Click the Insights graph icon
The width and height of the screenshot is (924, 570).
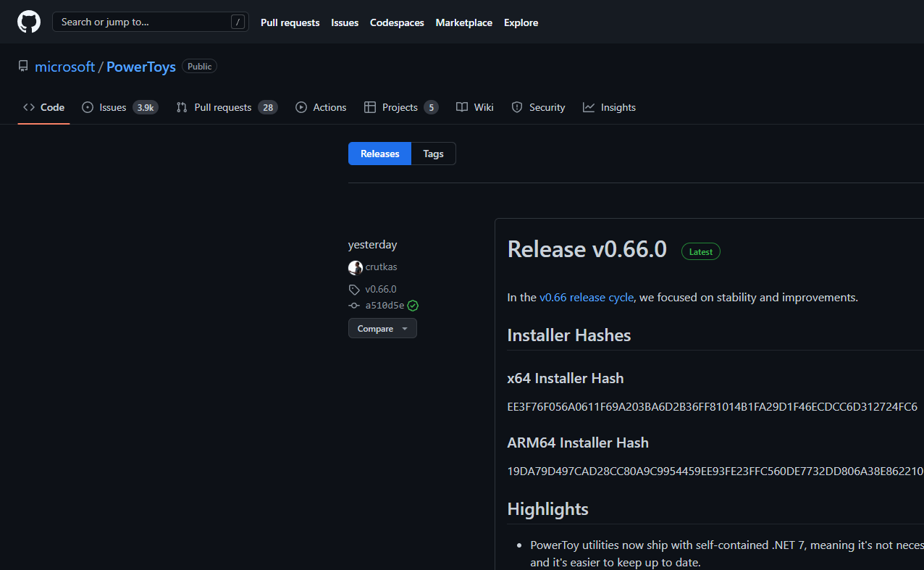click(x=589, y=107)
